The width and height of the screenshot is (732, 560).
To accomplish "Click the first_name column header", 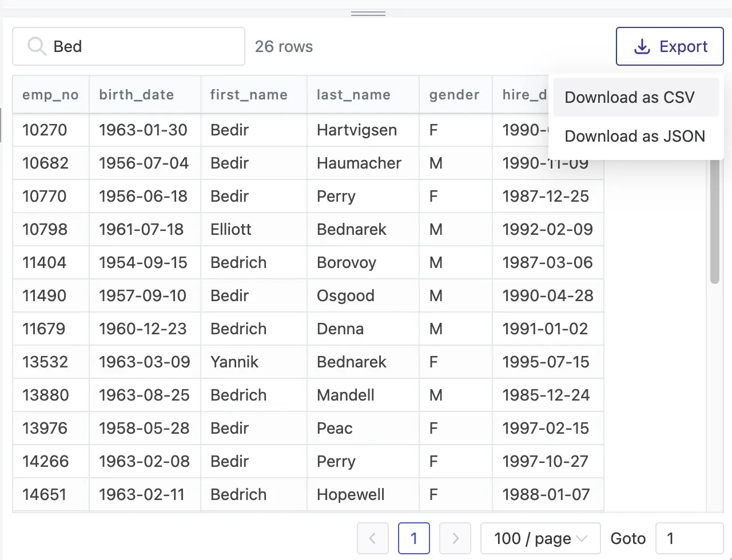I will (254, 95).
